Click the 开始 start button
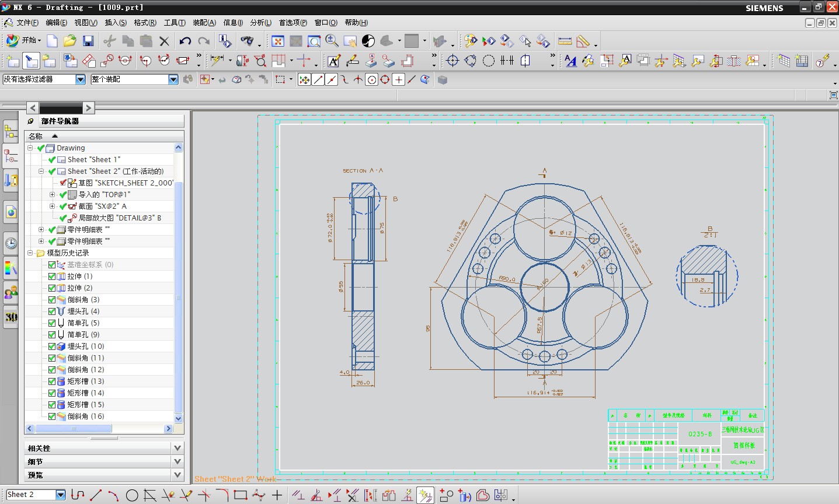 coord(23,41)
